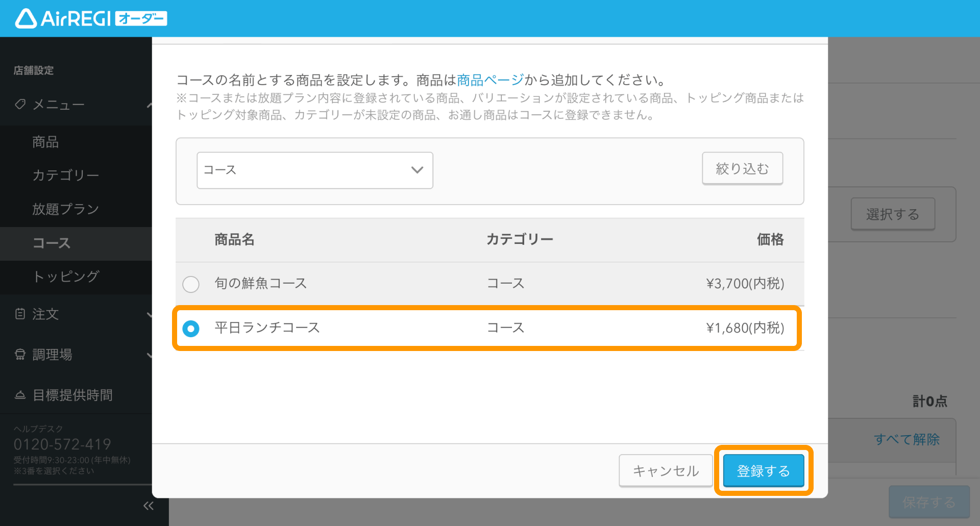
Task: Click the カテゴリー column header
Action: (x=520, y=239)
